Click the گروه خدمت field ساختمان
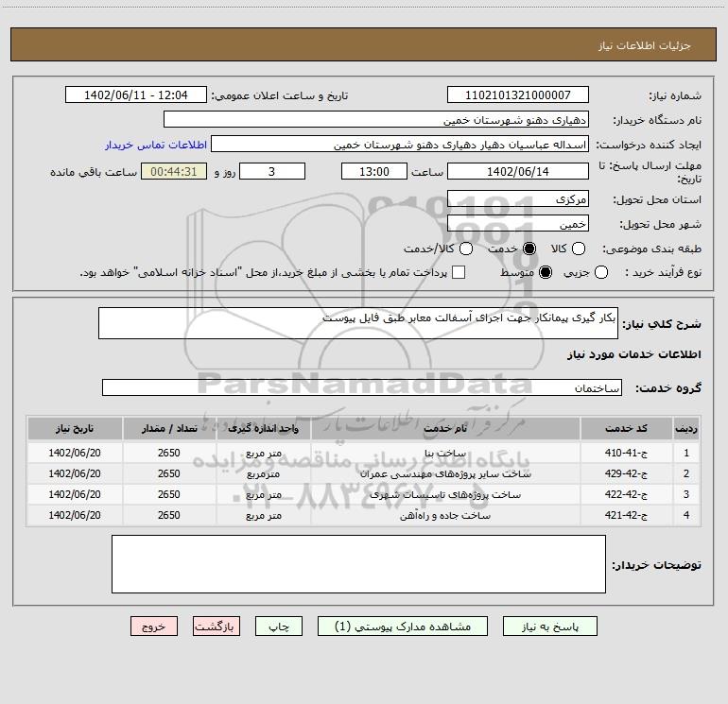This screenshot has height=704, width=728. [x=362, y=387]
